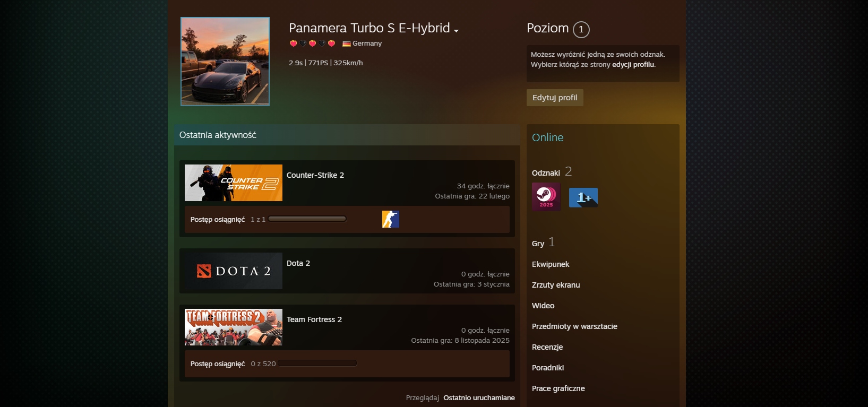Click the Germany flag icon
868x407 pixels.
pos(347,44)
